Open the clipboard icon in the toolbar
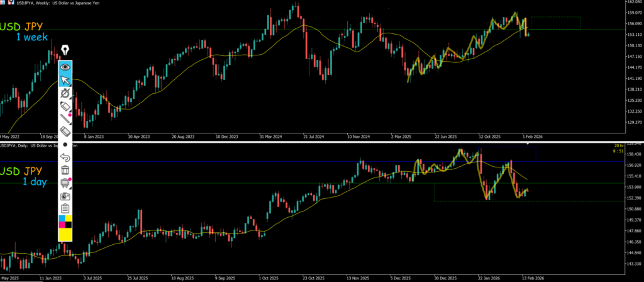 pyautogui.click(x=65, y=208)
